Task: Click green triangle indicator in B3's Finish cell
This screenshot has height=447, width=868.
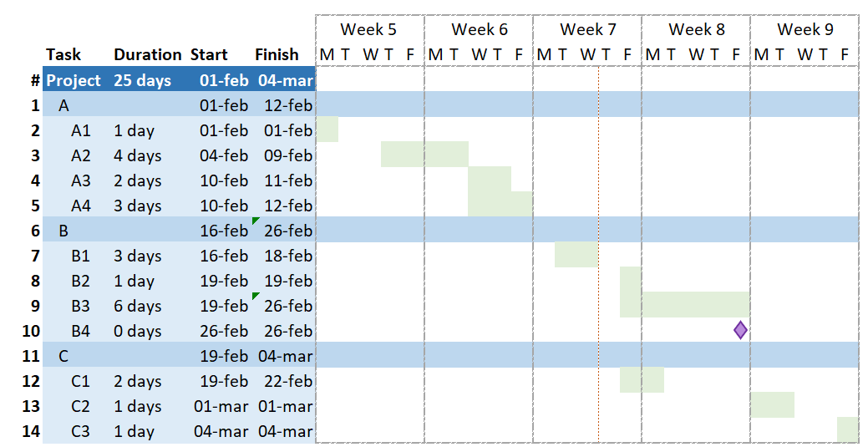Action: coord(256,296)
